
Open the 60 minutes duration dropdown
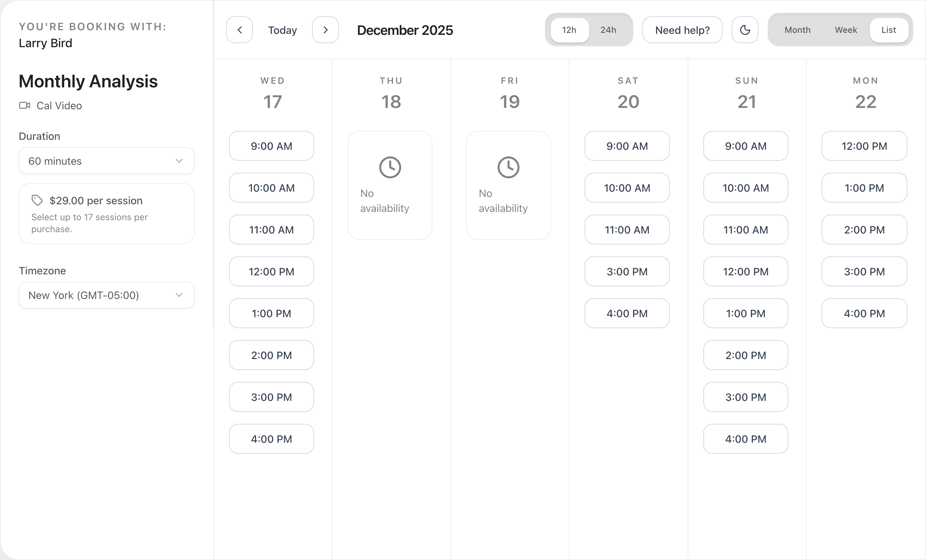[x=106, y=161]
